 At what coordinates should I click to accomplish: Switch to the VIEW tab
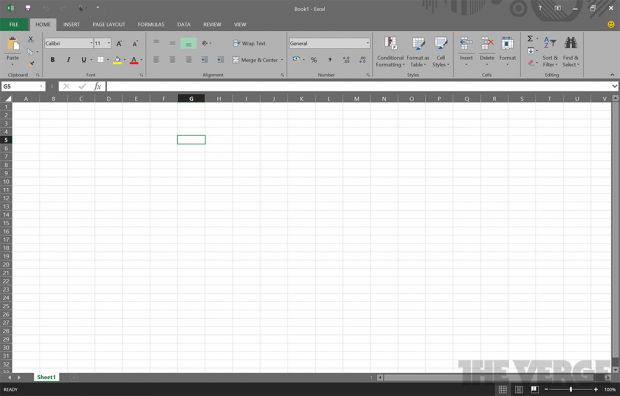(240, 25)
